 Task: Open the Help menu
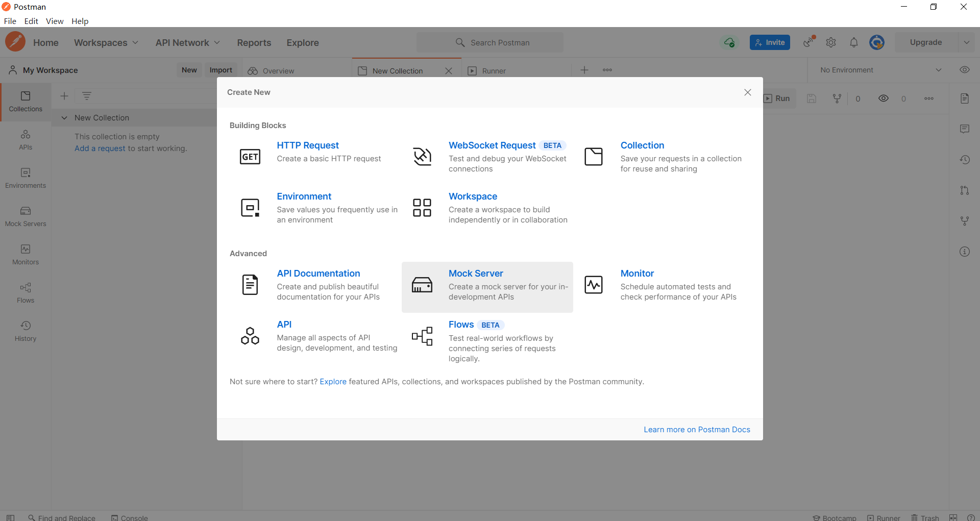[x=80, y=21]
